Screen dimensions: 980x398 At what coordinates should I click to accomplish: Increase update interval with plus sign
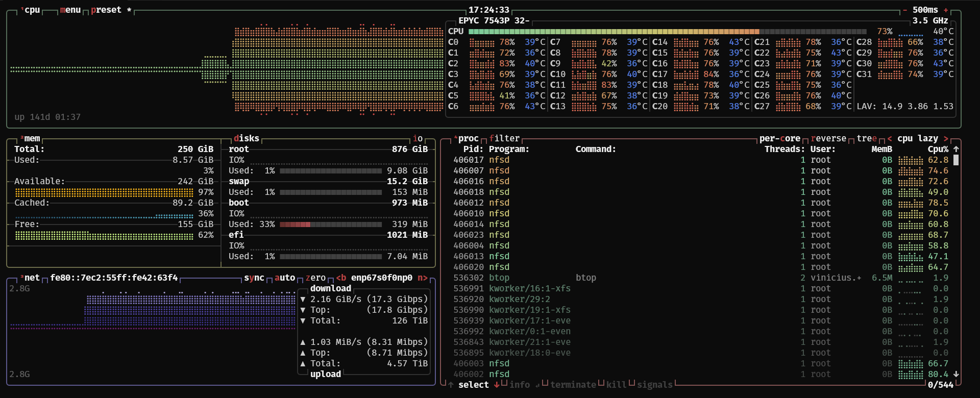pyautogui.click(x=946, y=10)
